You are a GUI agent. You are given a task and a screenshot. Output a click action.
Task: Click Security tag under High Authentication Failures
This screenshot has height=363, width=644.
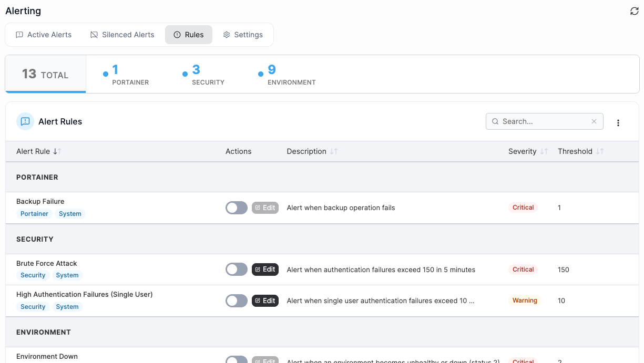coord(33,307)
